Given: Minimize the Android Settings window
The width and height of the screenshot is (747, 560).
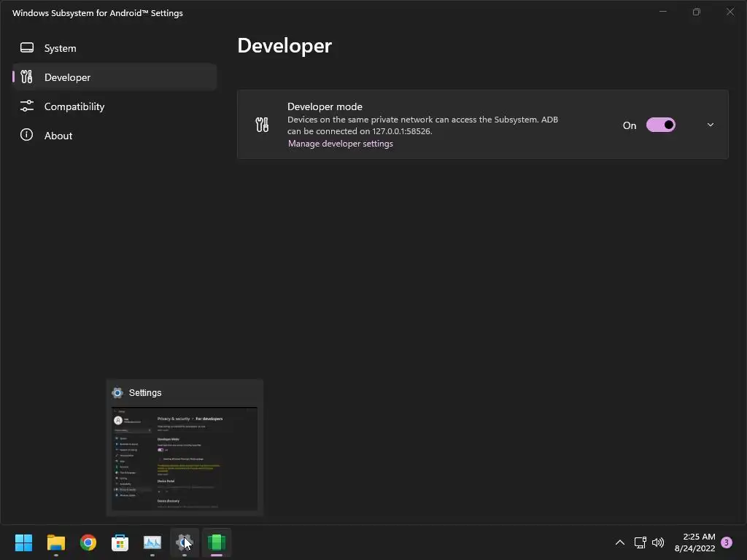Looking at the screenshot, I should (x=662, y=12).
